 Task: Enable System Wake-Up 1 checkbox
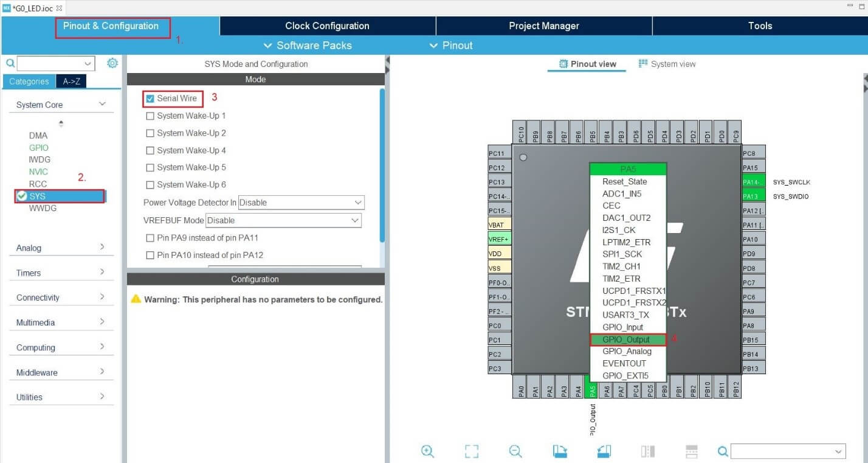tap(150, 116)
